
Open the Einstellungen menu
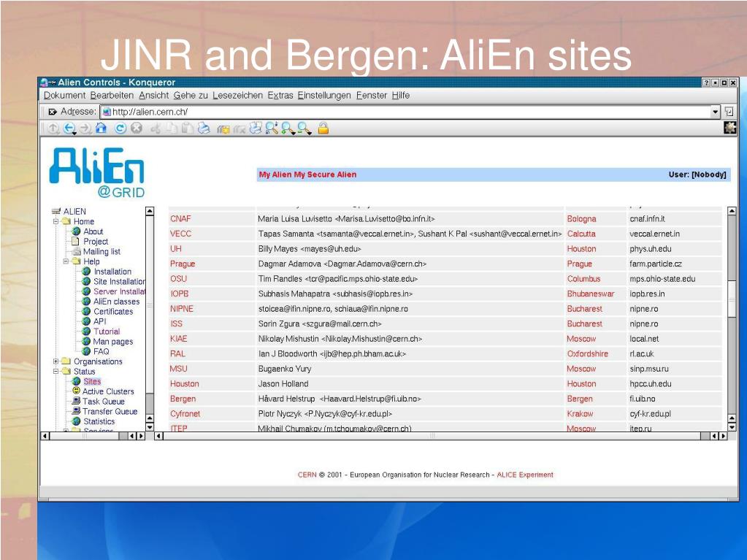click(x=324, y=95)
